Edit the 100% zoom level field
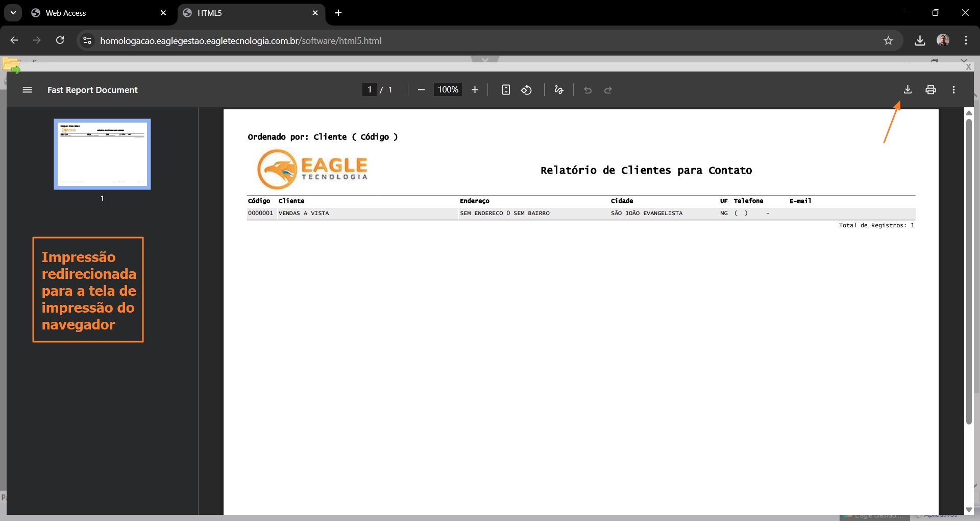 [x=448, y=90]
